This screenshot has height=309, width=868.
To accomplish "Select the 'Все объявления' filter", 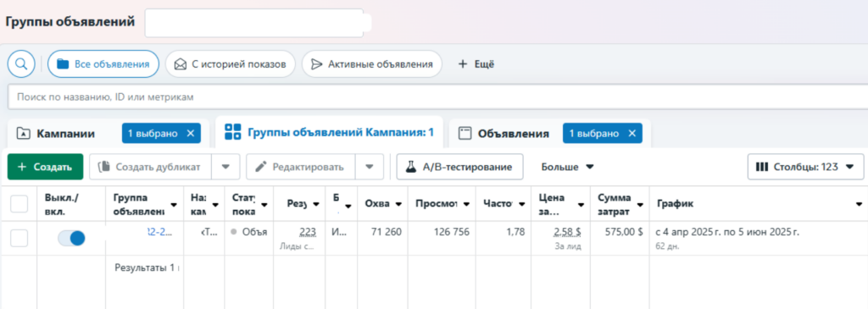I will (x=103, y=64).
